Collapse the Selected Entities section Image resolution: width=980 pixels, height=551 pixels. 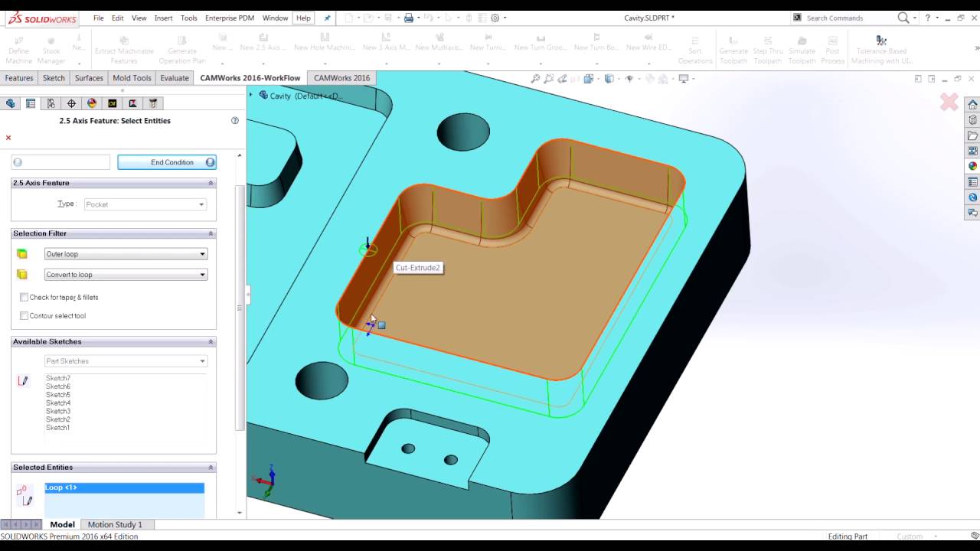(211, 468)
